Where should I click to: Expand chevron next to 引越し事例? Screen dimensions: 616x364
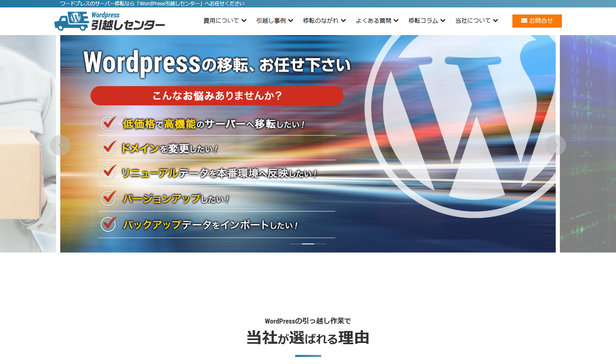pyautogui.click(x=291, y=21)
